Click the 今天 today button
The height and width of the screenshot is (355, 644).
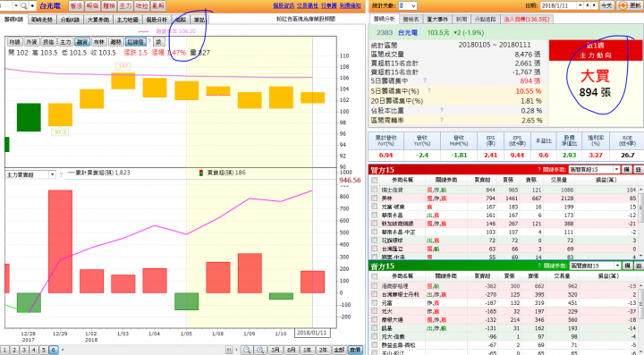pos(606,5)
